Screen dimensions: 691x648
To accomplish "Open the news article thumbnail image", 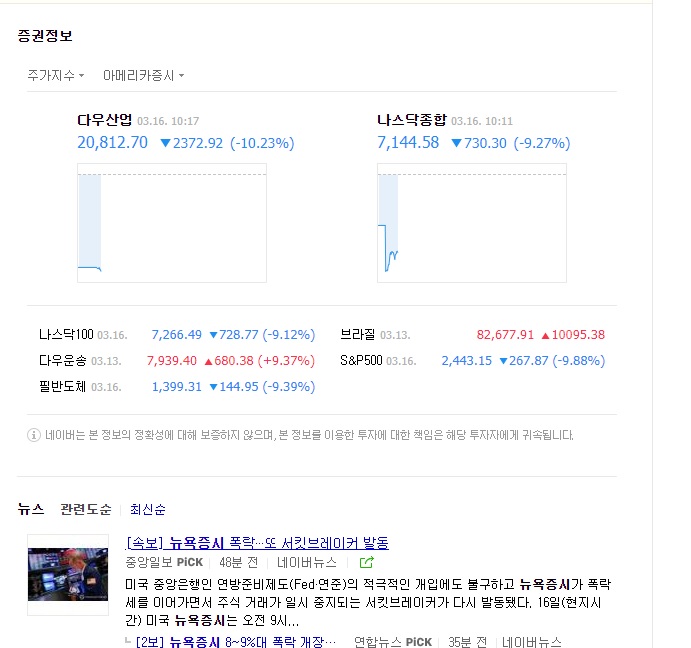I will point(68,574).
